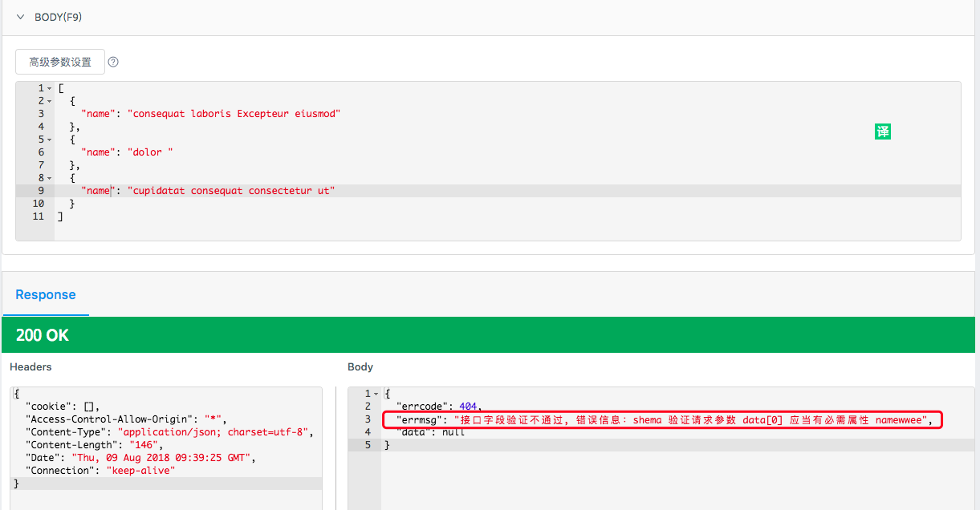
Task: Collapse the BODY(F9) section chevron
Action: [x=21, y=17]
